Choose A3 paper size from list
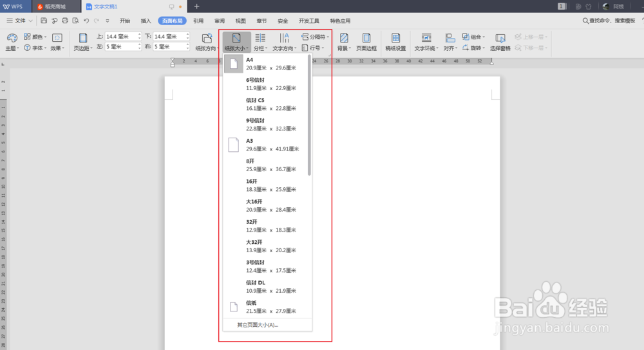This screenshot has height=350, width=644. 266,145
